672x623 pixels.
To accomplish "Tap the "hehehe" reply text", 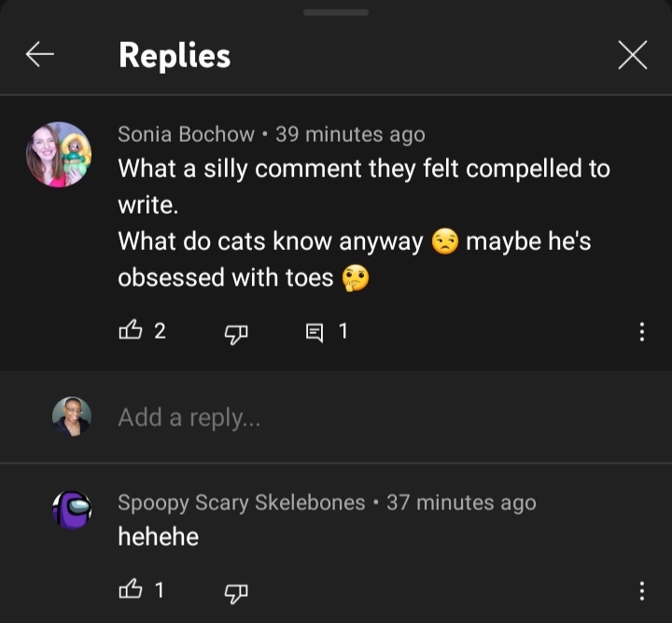I will click(x=158, y=536).
